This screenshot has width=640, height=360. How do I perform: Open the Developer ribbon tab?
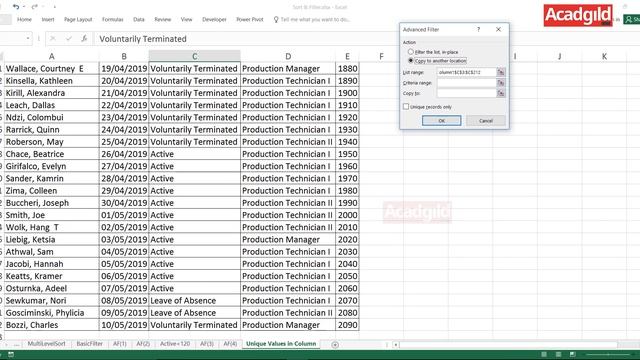pyautogui.click(x=214, y=19)
